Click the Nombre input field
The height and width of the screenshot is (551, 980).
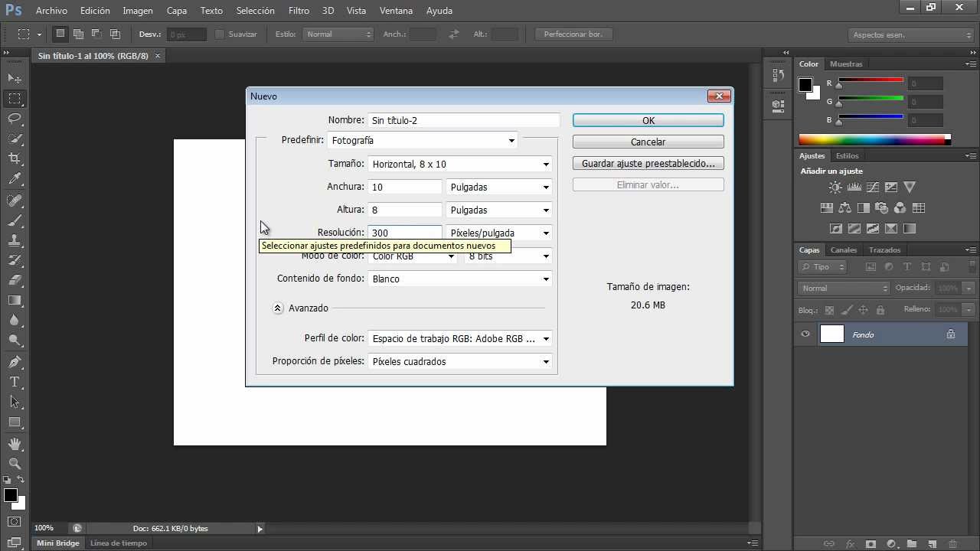point(464,120)
